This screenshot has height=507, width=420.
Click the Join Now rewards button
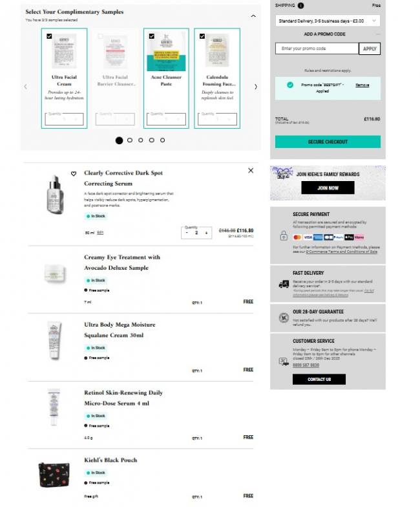point(328,188)
